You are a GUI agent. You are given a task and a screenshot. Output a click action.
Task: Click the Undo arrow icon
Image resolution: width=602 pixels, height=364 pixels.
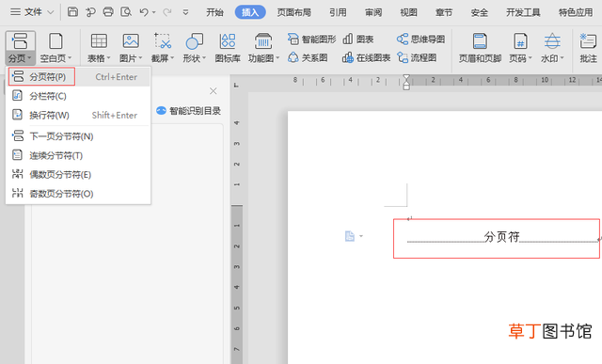144,12
